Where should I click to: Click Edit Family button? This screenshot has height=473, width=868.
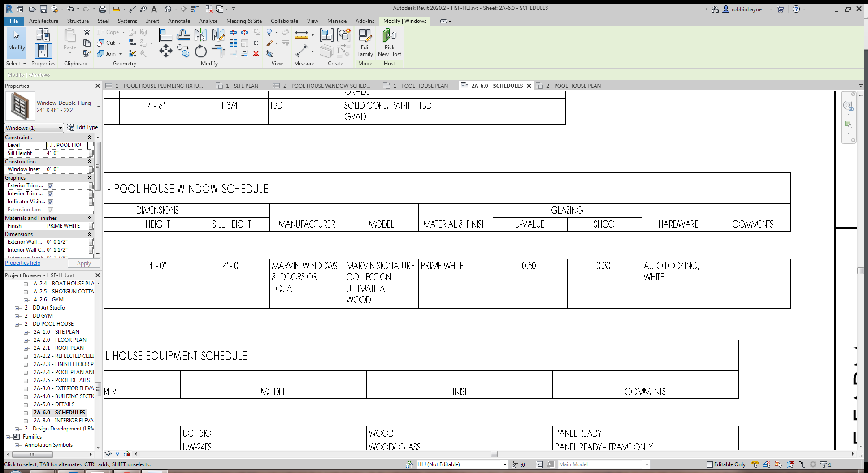click(x=365, y=43)
